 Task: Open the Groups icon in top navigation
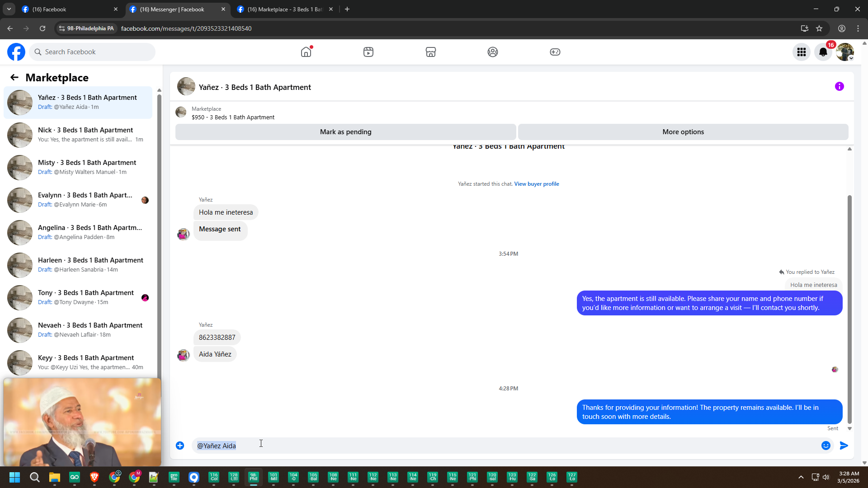click(493, 52)
